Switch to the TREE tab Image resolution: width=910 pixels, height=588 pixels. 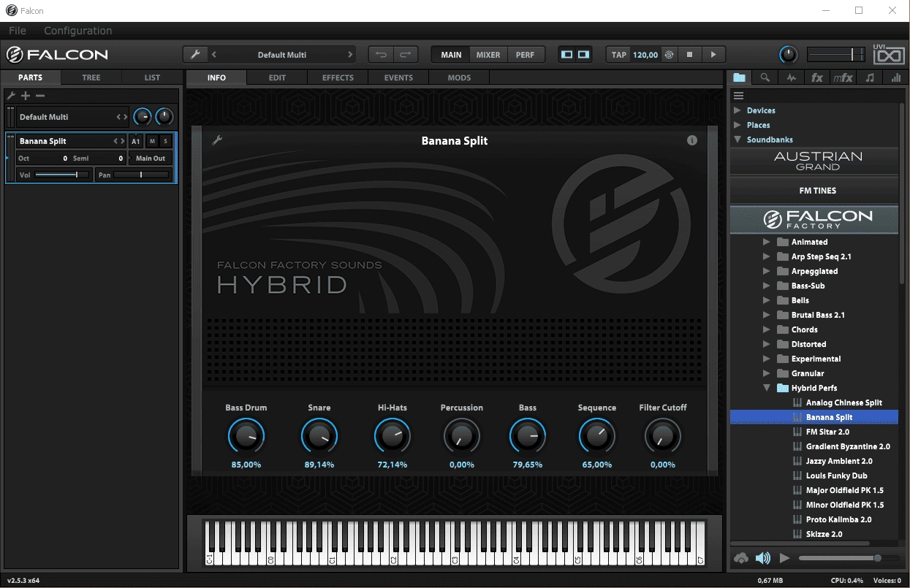pos(91,77)
